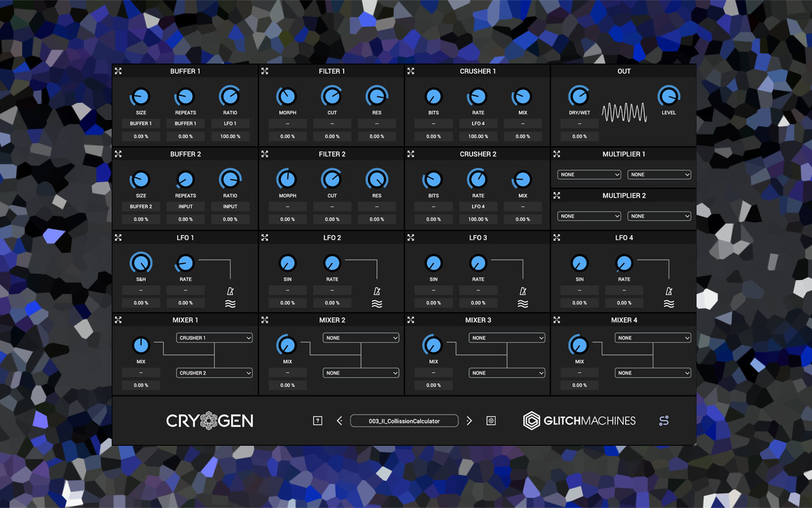
Task: Adjust Out Level knob
Action: pos(669,97)
